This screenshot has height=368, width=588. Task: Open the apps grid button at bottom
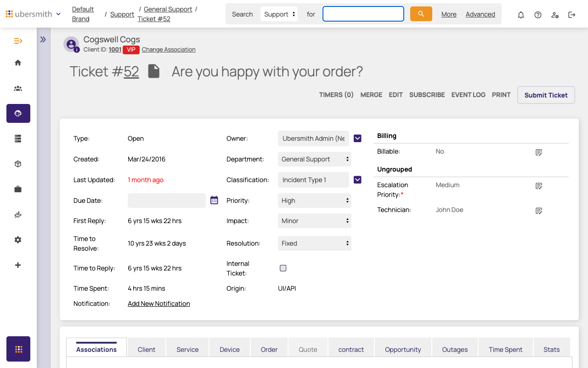pos(18,349)
